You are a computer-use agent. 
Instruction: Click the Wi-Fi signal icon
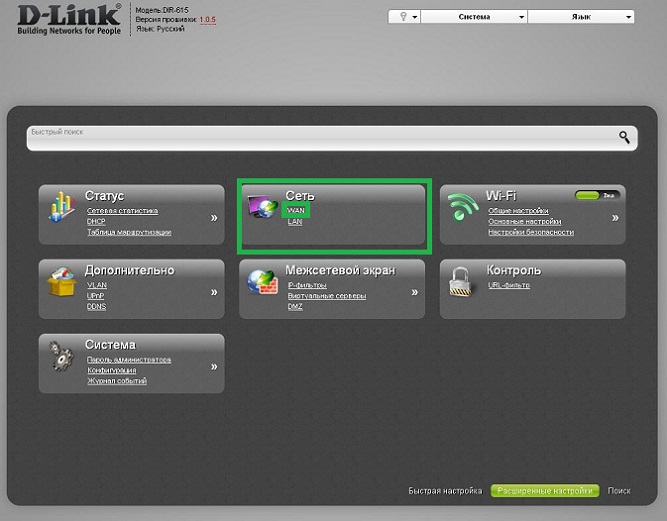[x=463, y=207]
